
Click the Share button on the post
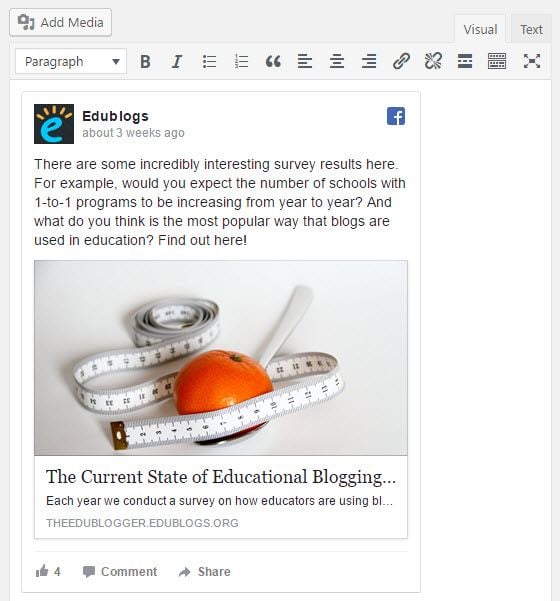pyautogui.click(x=205, y=571)
